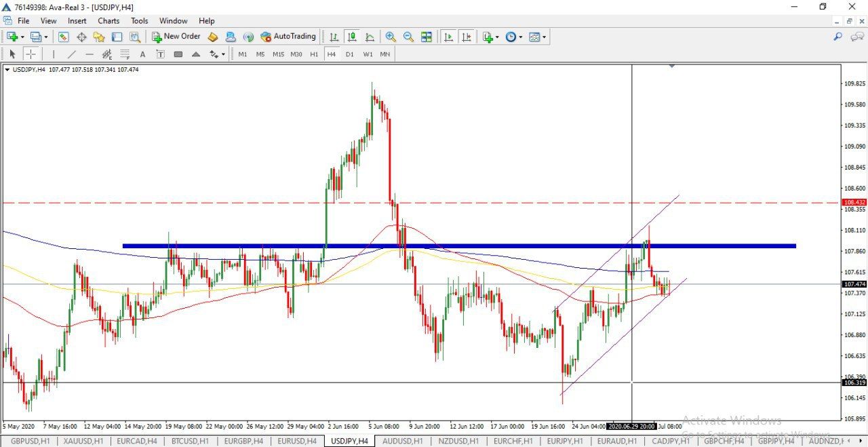The image size is (868, 447).
Task: Switch to the EURGBP,H4 chart tab
Action: coord(244,441)
